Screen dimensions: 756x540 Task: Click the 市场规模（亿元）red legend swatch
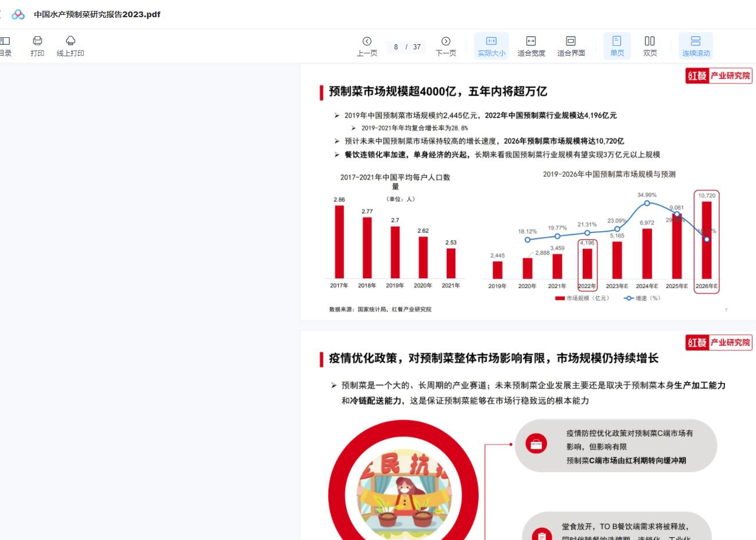[x=560, y=298]
